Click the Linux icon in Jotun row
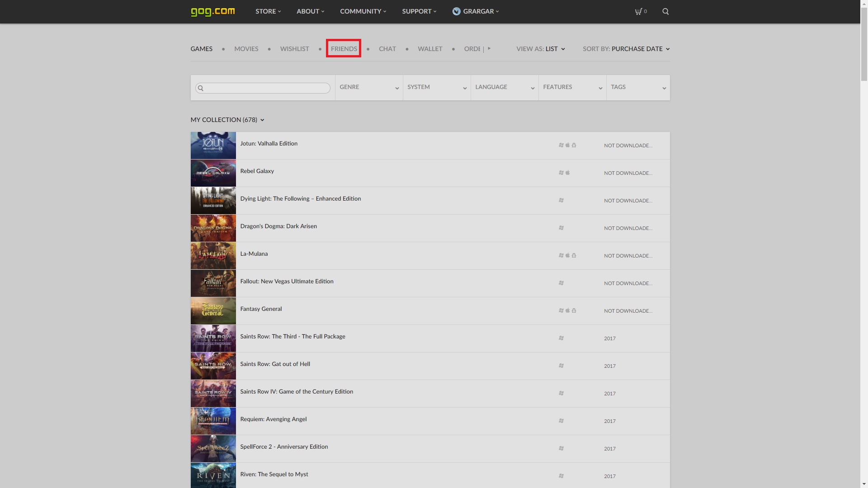 tap(574, 145)
